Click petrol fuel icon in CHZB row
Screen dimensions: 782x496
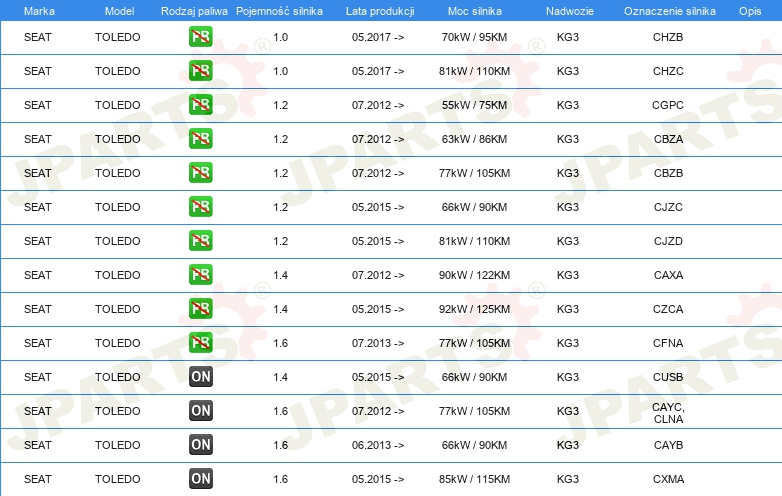[200, 37]
